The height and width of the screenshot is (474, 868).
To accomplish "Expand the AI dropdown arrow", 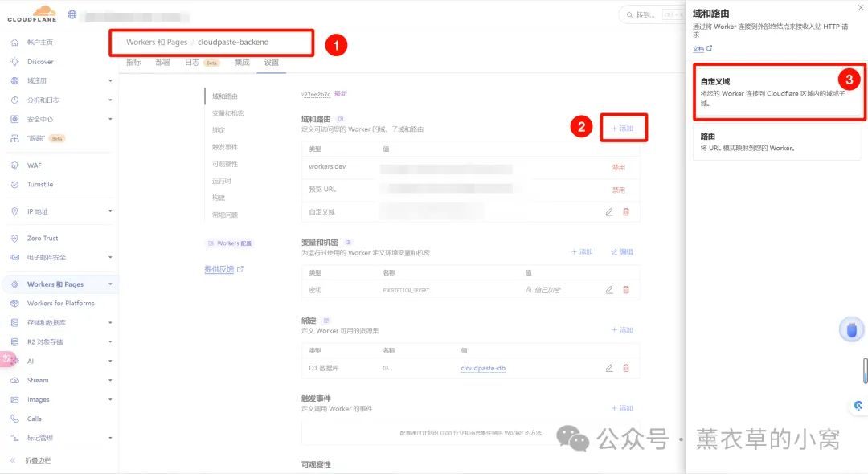I will point(110,362).
